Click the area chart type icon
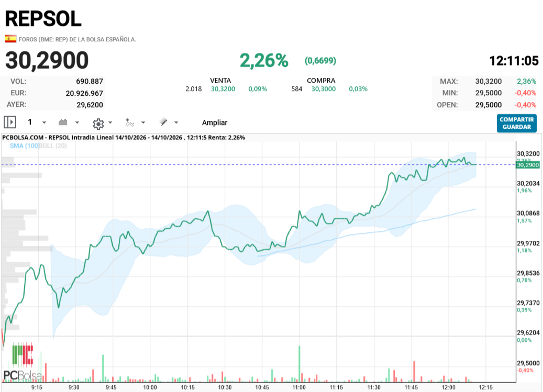This screenshot has width=543, height=392. point(63,122)
